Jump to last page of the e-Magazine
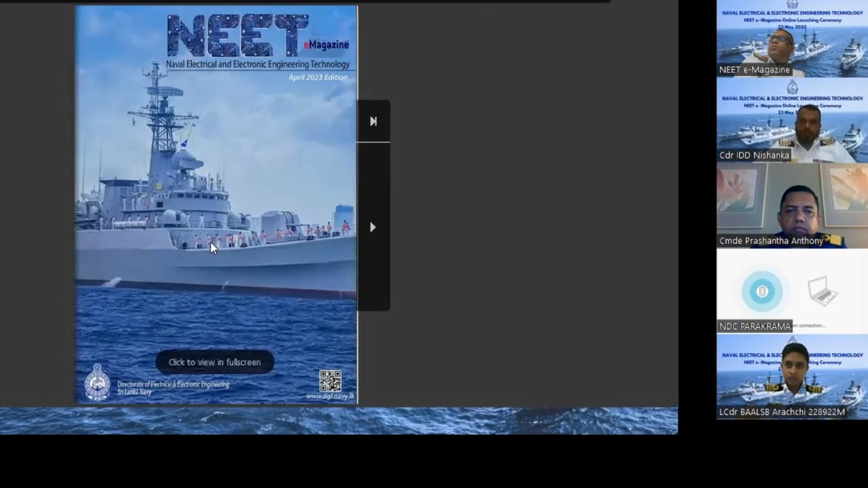Viewport: 868px width, 488px height. 373,121
